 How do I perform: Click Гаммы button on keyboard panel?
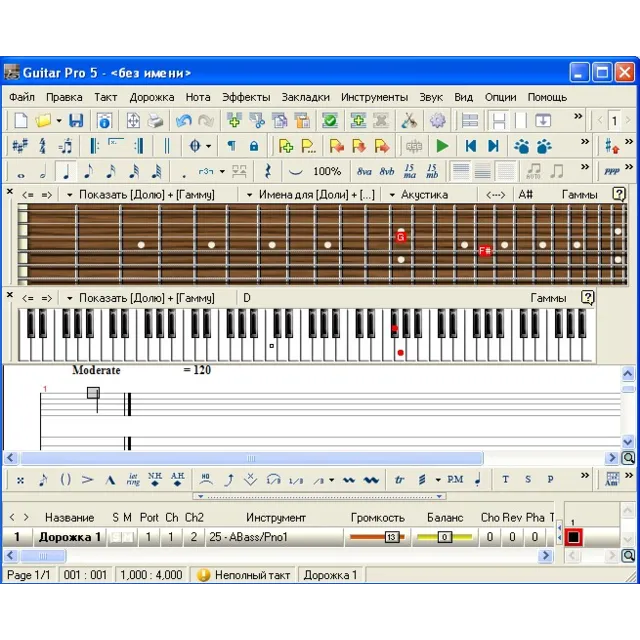(548, 298)
